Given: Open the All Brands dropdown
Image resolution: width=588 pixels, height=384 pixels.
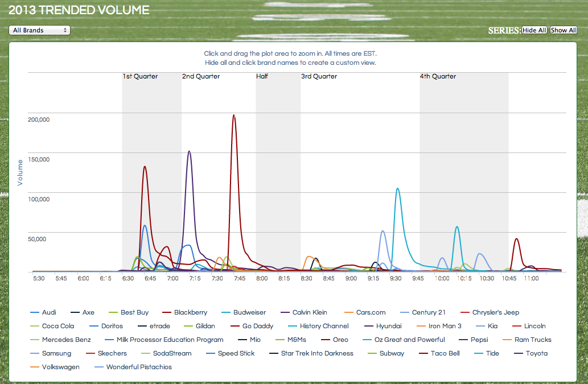Looking at the screenshot, I should tap(39, 30).
